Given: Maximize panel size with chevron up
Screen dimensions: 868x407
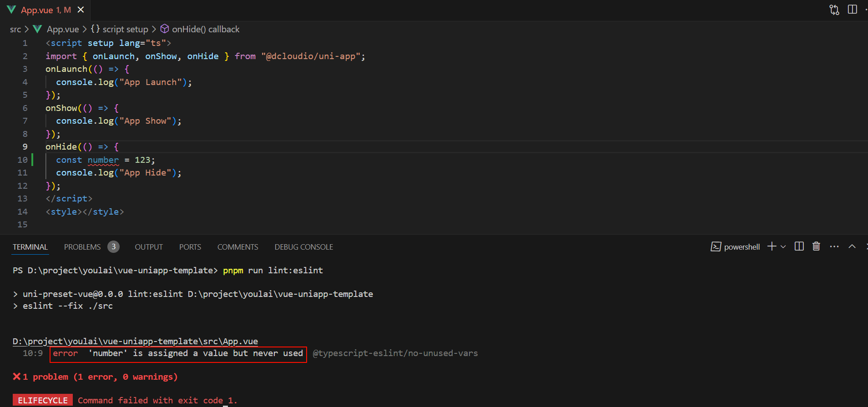Looking at the screenshot, I should point(852,246).
